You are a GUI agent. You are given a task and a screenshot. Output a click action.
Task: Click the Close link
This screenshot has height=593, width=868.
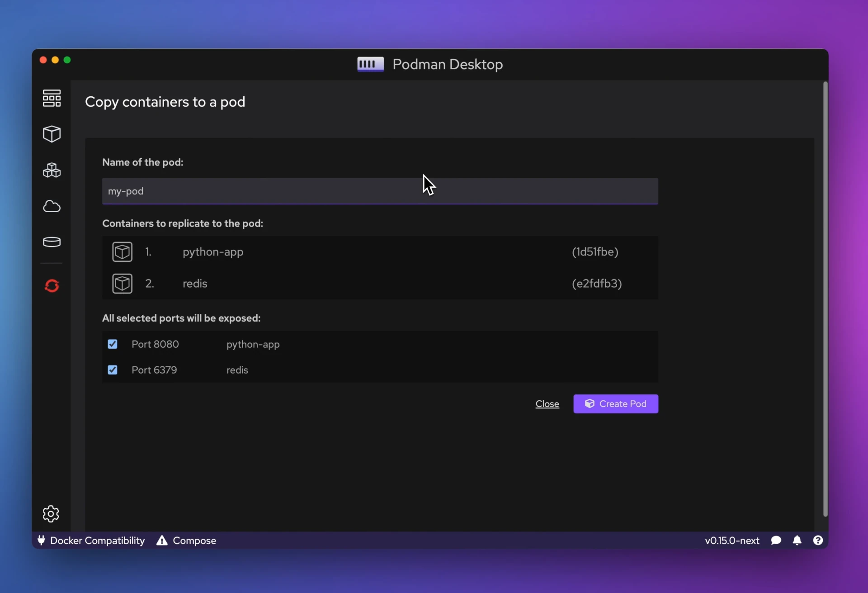547,404
